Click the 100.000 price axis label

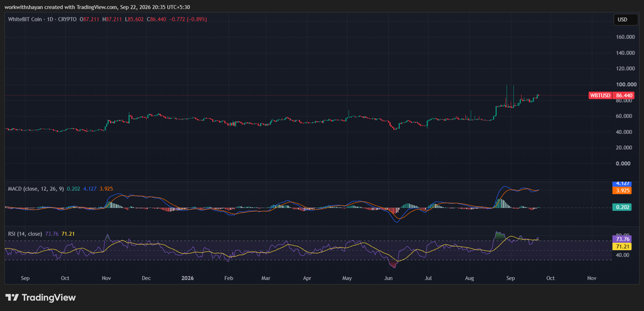pyautogui.click(x=626, y=85)
